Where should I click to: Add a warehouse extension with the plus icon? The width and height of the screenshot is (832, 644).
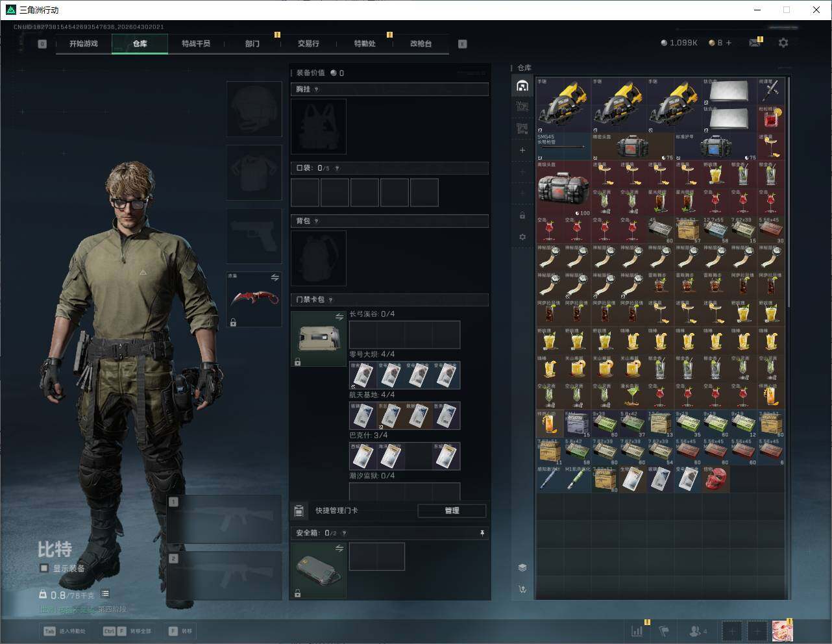[x=522, y=150]
